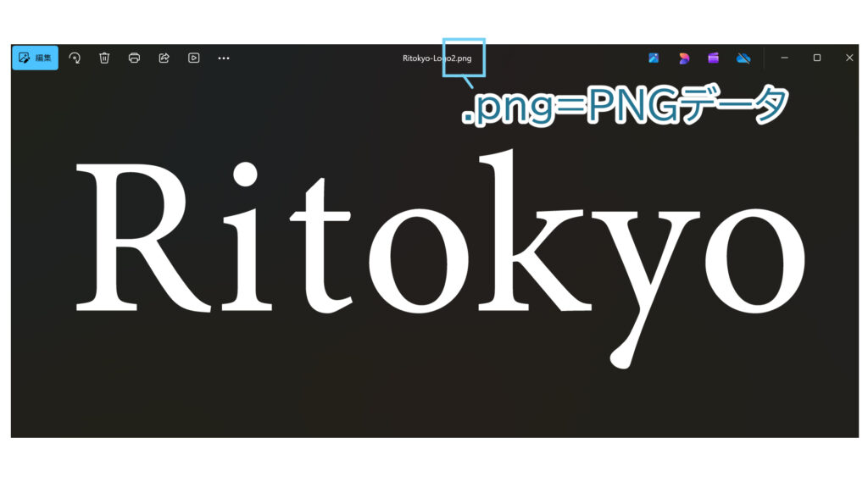Share the image via the share icon
868x488 pixels.
tap(164, 58)
